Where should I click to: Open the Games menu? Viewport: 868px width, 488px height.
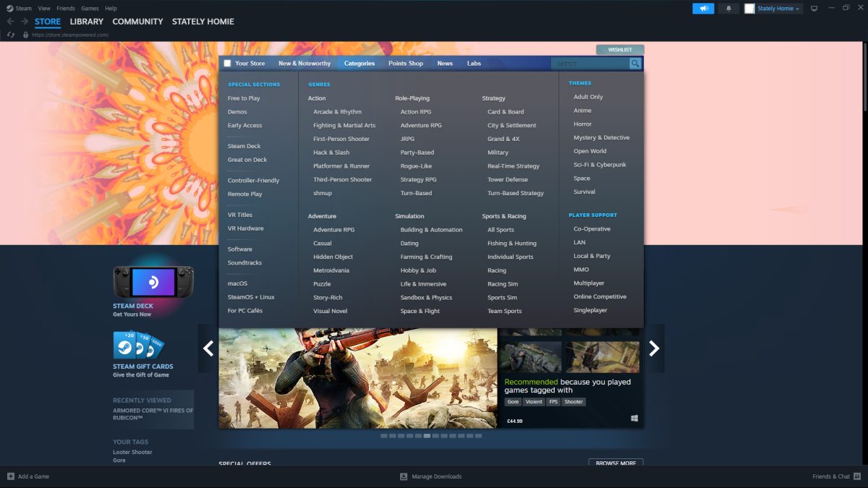pyautogui.click(x=90, y=9)
